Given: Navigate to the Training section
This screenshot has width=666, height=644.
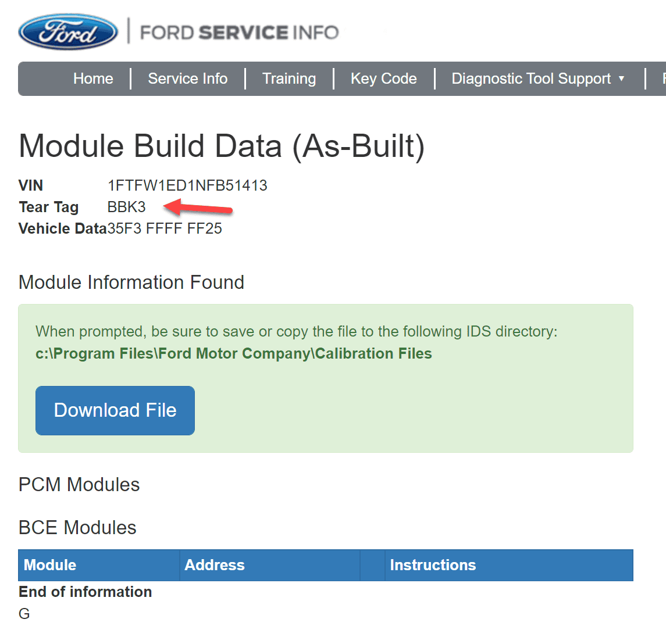Looking at the screenshot, I should [289, 78].
